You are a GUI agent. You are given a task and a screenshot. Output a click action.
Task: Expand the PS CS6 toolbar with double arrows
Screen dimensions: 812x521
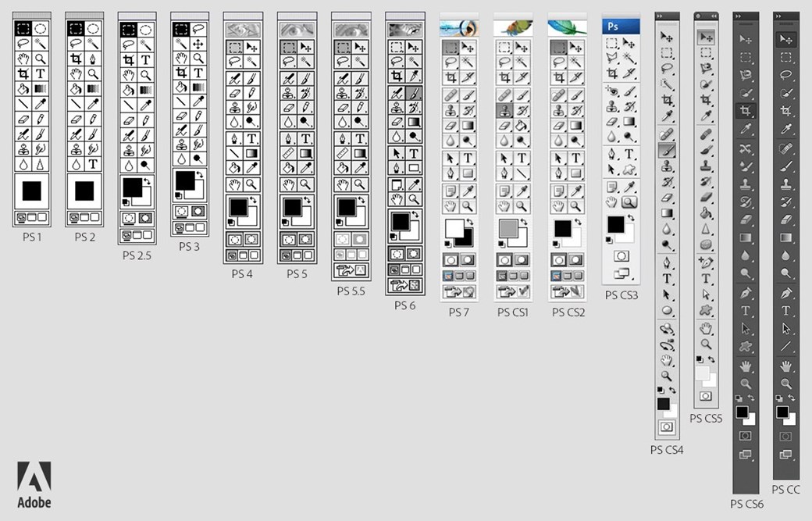pyautogui.click(x=739, y=16)
